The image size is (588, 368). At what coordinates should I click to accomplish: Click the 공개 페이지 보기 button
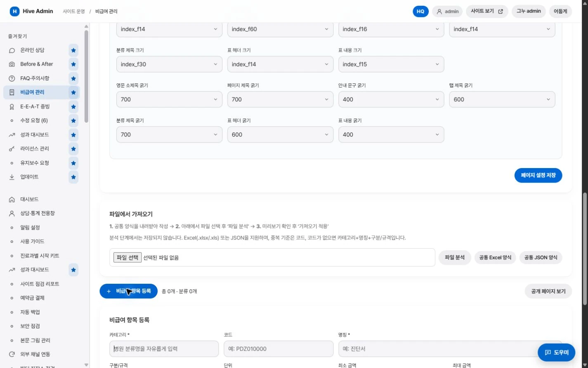[x=548, y=292]
